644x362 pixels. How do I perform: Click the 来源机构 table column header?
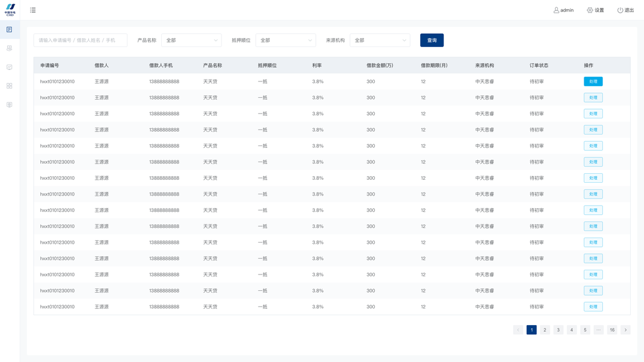coord(485,65)
